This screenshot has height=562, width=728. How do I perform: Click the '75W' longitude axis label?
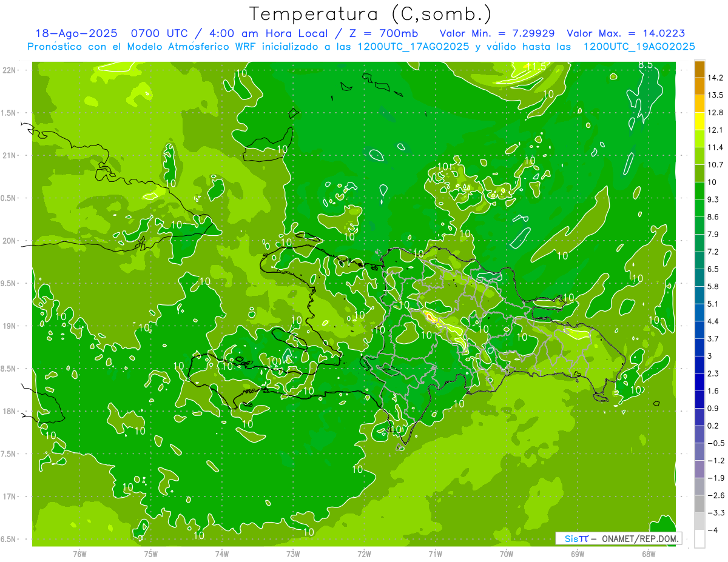[150, 554]
